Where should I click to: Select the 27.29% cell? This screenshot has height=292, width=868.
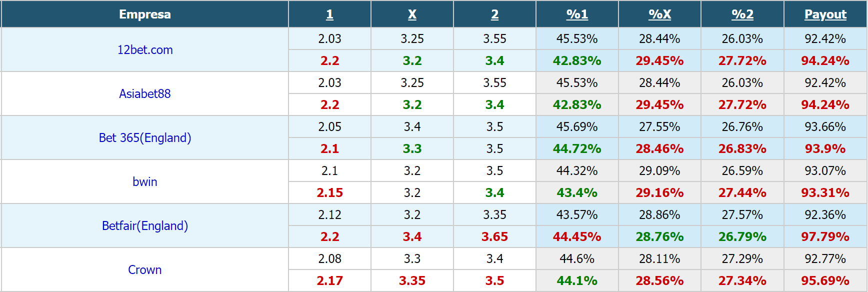tap(742, 259)
